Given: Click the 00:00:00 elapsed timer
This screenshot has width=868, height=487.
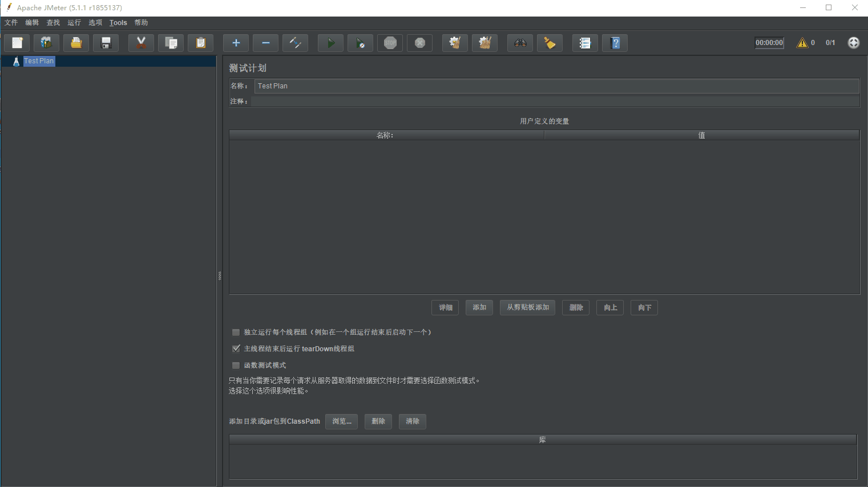Looking at the screenshot, I should tap(769, 43).
